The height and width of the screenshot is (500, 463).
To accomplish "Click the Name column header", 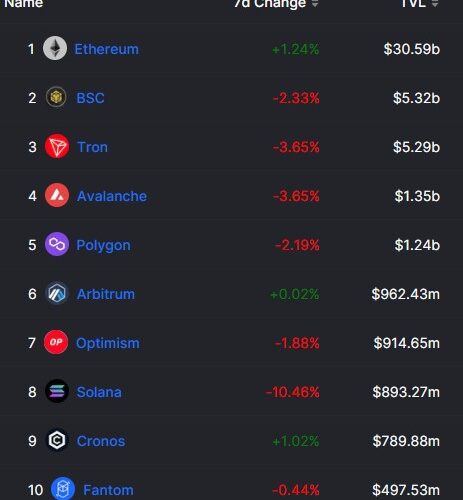I will pos(23,4).
